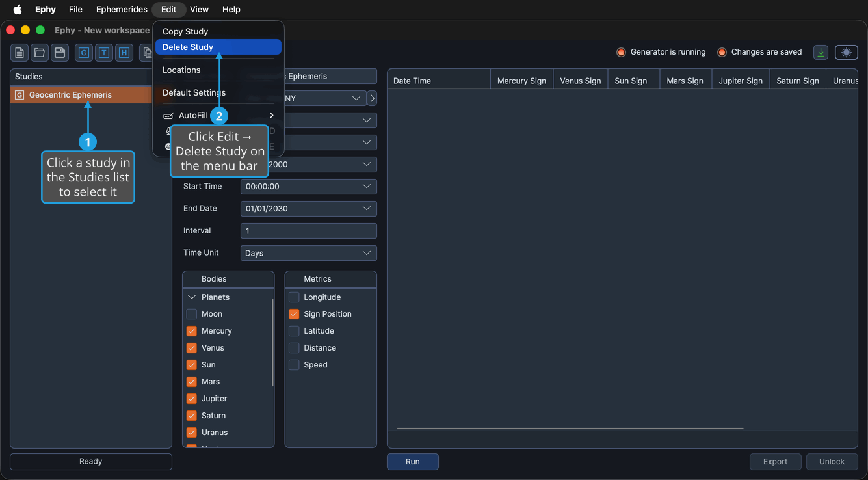Click the Ready status button
This screenshot has height=480, width=868.
[91, 462]
